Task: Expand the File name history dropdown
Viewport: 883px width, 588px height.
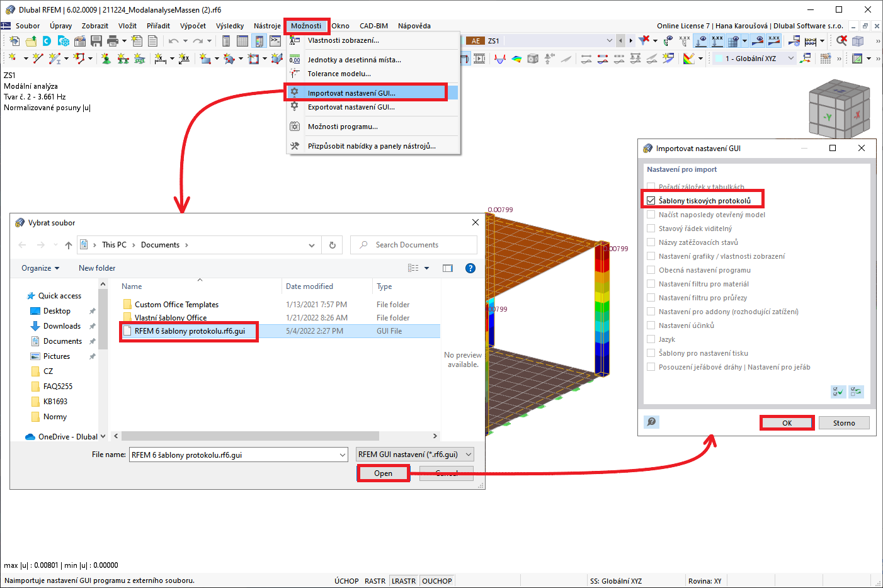Action: (x=343, y=455)
